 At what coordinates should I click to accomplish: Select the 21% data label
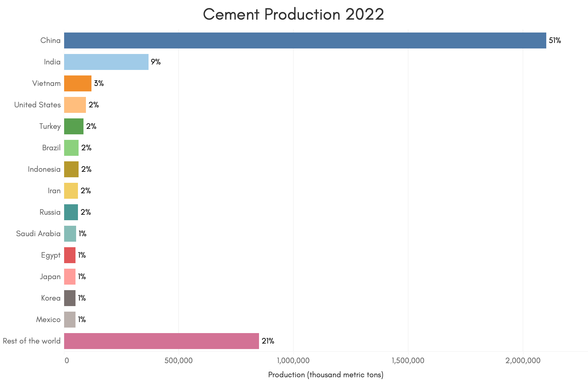coord(268,341)
